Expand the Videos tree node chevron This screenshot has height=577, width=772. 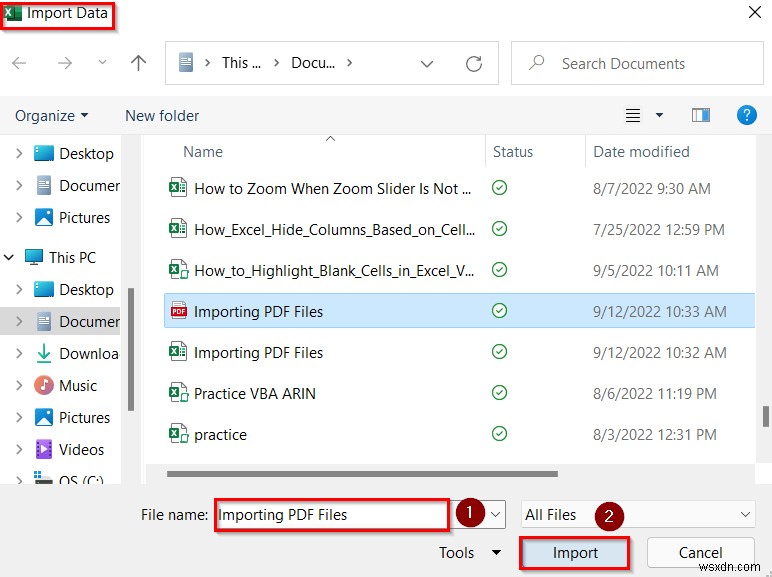[x=19, y=449]
